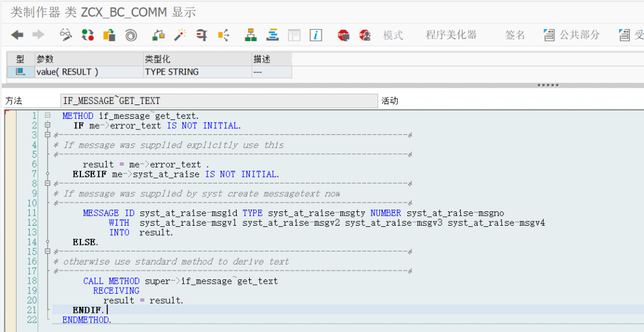This screenshot has height=332, width=644.
Task: Click the 描述 column header
Action: pyautogui.click(x=272, y=59)
